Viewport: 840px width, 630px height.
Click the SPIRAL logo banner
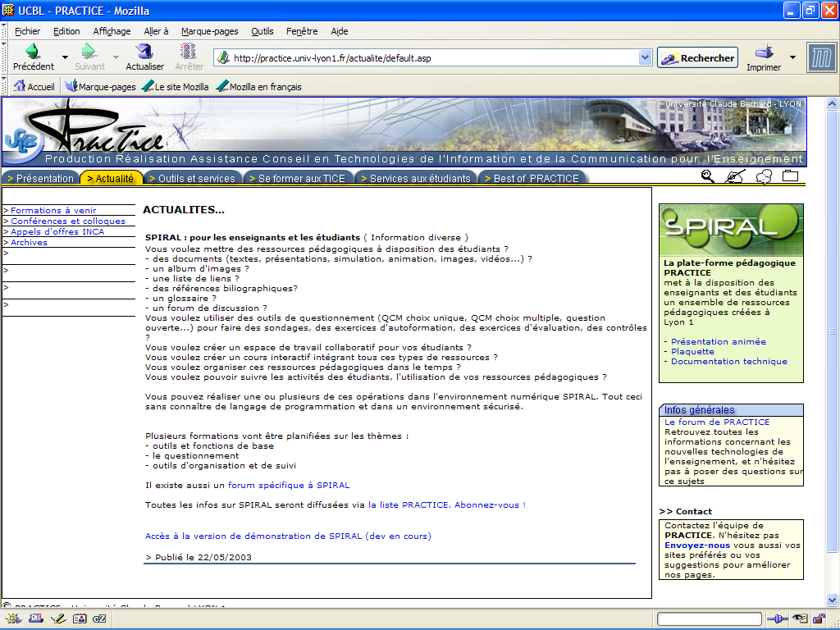[x=731, y=231]
